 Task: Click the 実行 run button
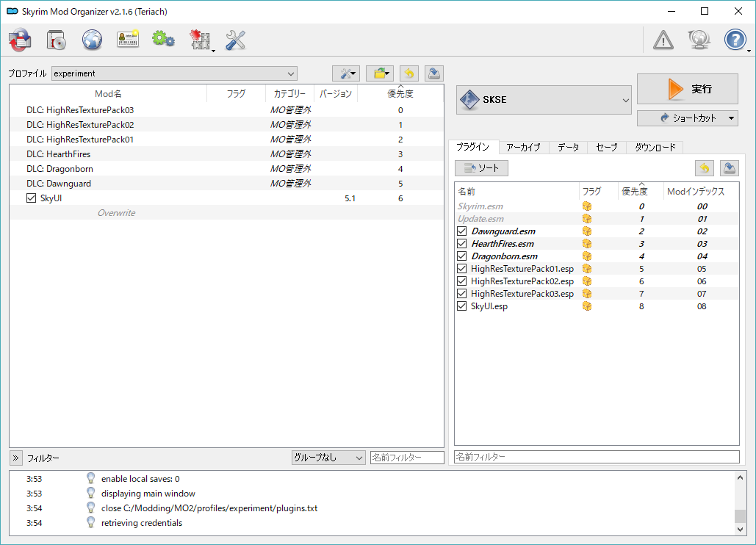coord(687,89)
